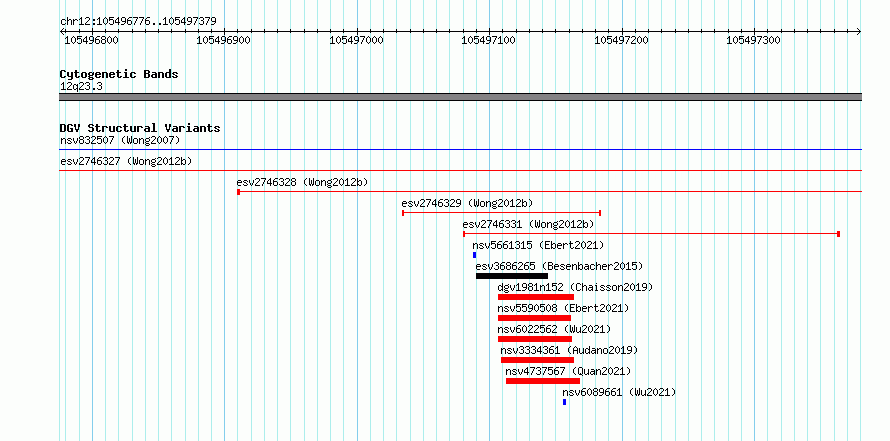Click ruler position 105497300
The width and height of the screenshot is (890, 441).
[754, 40]
